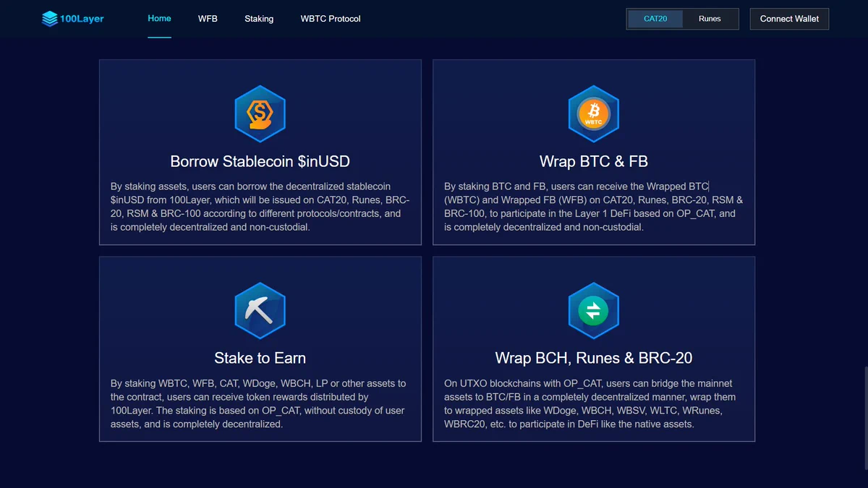This screenshot has width=868, height=488.
Task: Click the Connect Wallet button
Action: point(789,19)
